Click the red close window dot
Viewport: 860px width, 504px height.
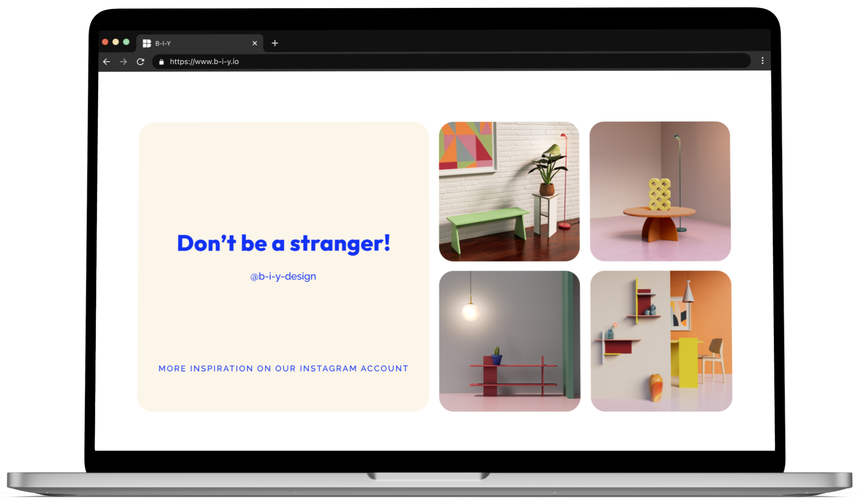pos(105,42)
